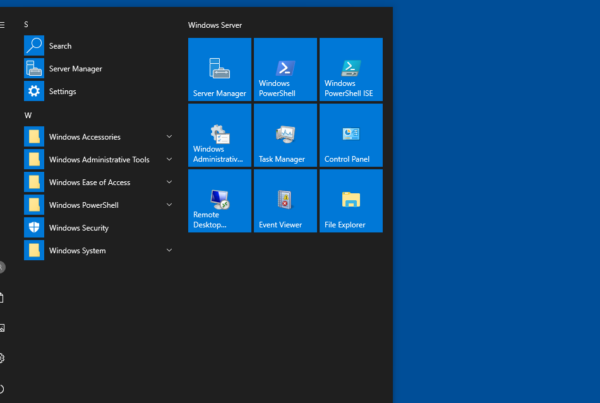Open the Windows Administrative Tools tile
Viewport: 600px width, 403px height.
pyautogui.click(x=220, y=135)
